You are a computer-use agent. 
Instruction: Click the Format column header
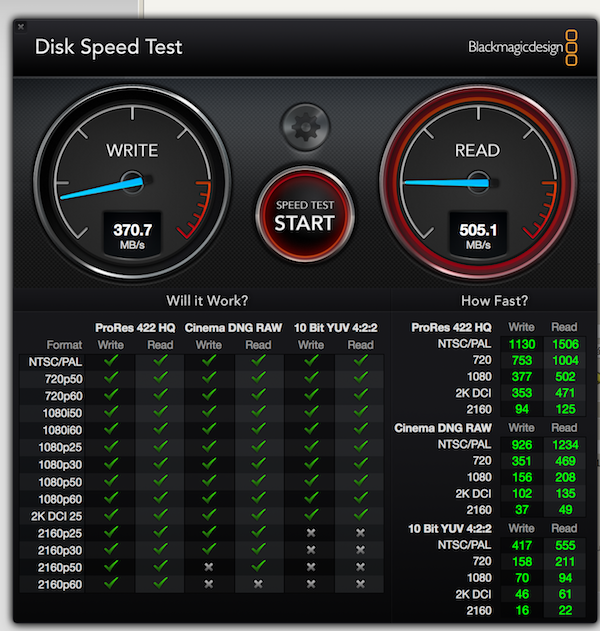pos(64,345)
